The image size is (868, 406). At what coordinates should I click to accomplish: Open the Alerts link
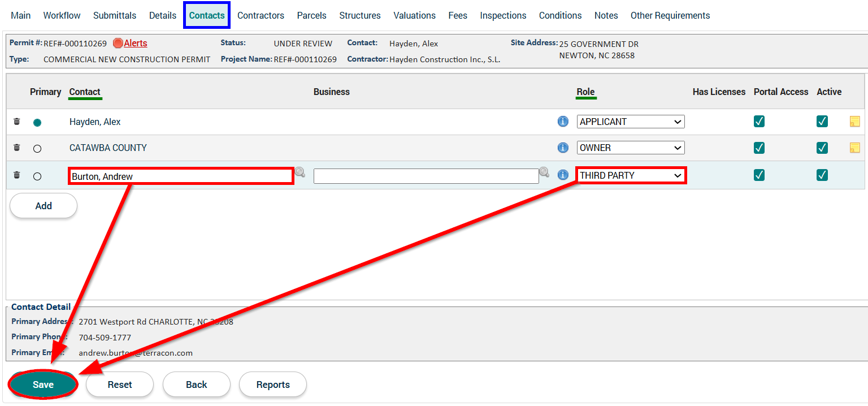click(136, 44)
